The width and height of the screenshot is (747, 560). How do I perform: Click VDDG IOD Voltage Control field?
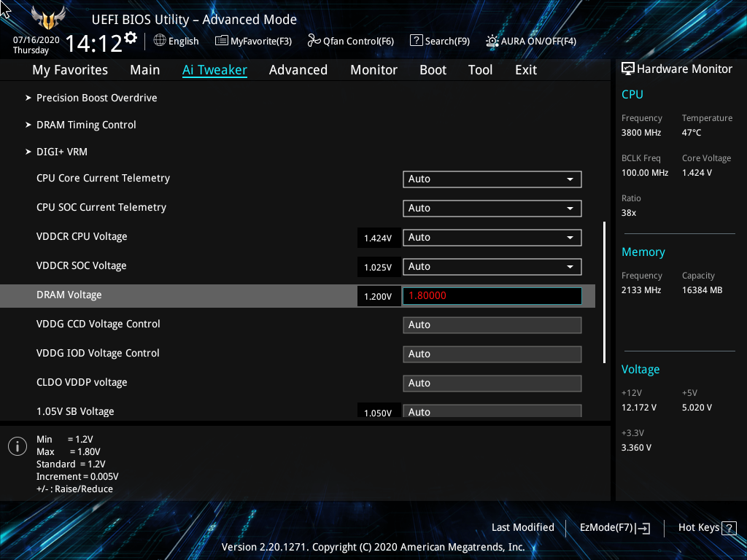pyautogui.click(x=492, y=354)
